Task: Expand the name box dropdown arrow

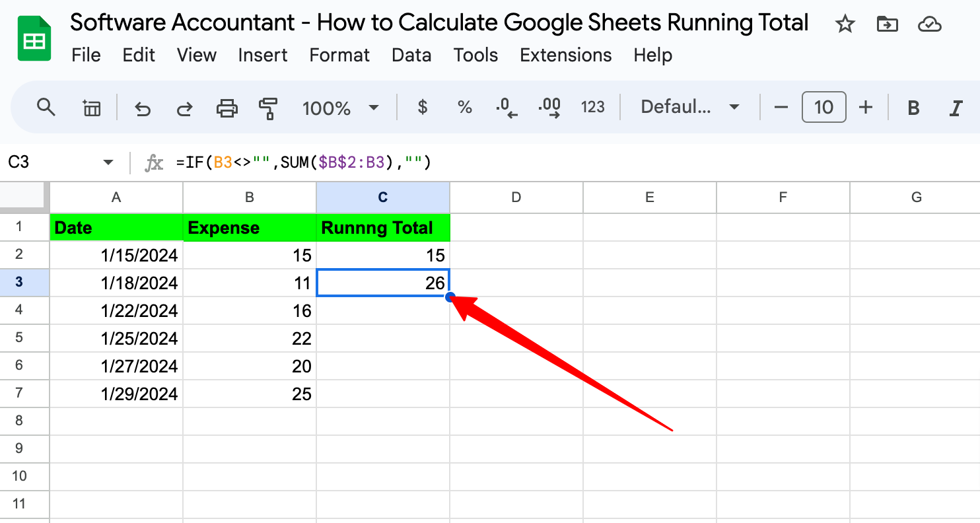Action: pos(108,162)
